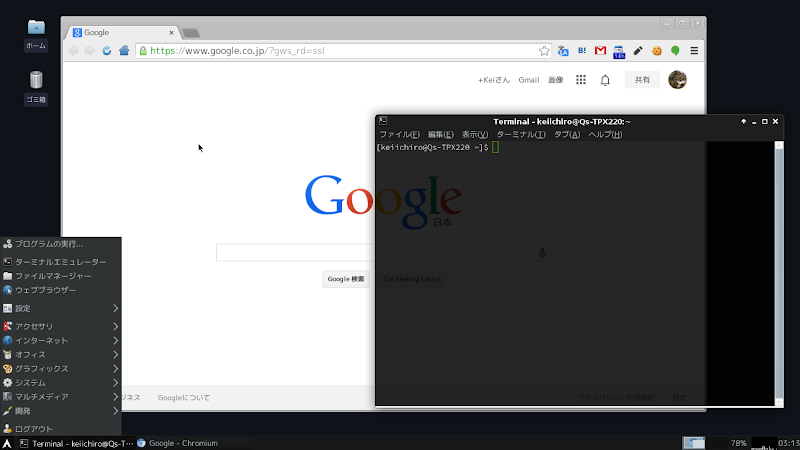Open the Google apps grid
Screen dimensions: 800x450
[581, 80]
